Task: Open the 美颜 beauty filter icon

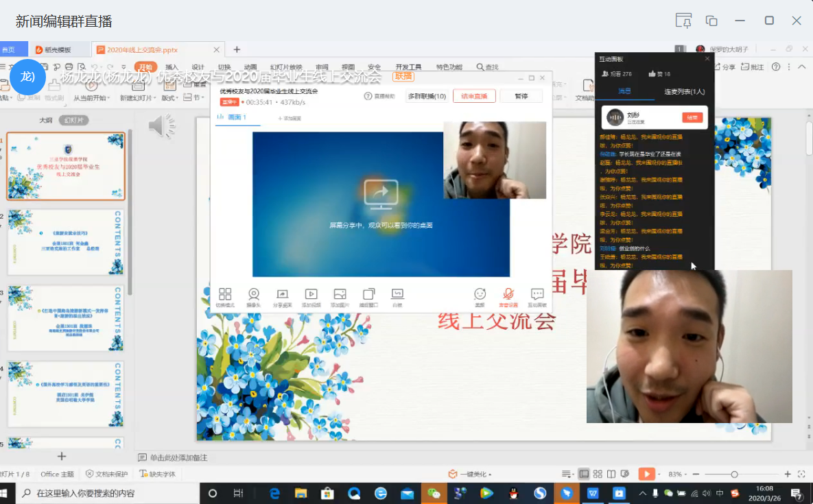Action: tap(480, 294)
